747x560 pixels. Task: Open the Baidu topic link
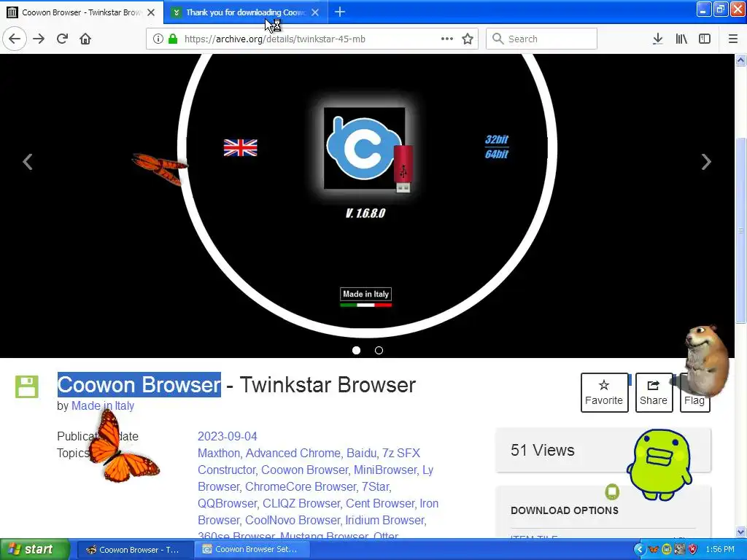pyautogui.click(x=361, y=453)
